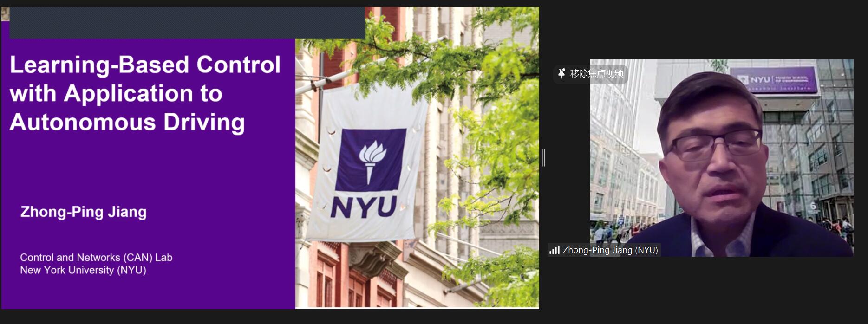Select the speaker's video thumbnail

pyautogui.click(x=721, y=158)
